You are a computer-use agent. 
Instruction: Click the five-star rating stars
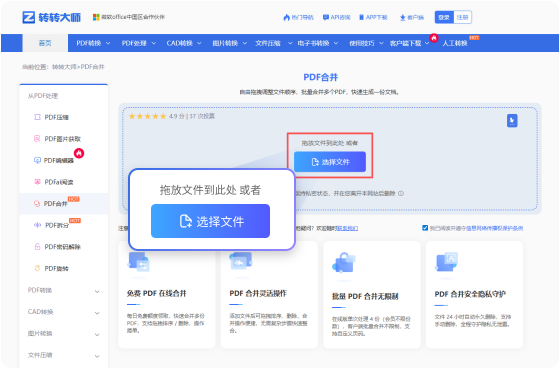pyautogui.click(x=148, y=116)
